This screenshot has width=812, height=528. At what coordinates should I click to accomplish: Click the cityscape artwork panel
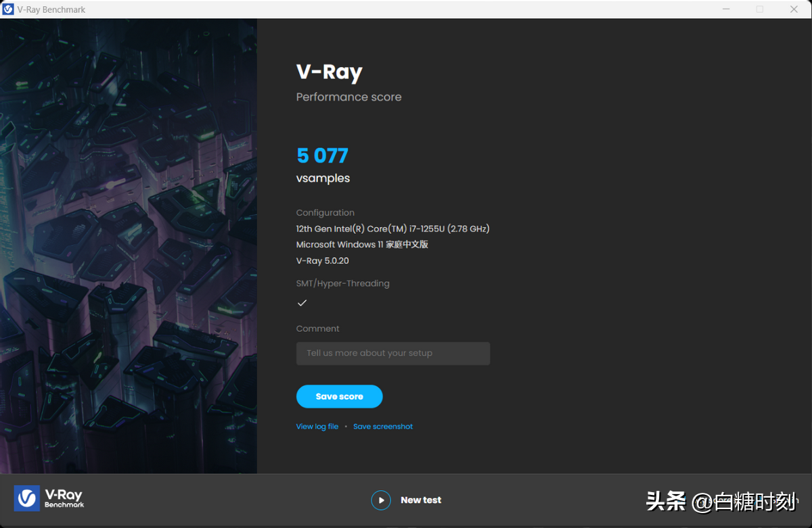pos(129,246)
